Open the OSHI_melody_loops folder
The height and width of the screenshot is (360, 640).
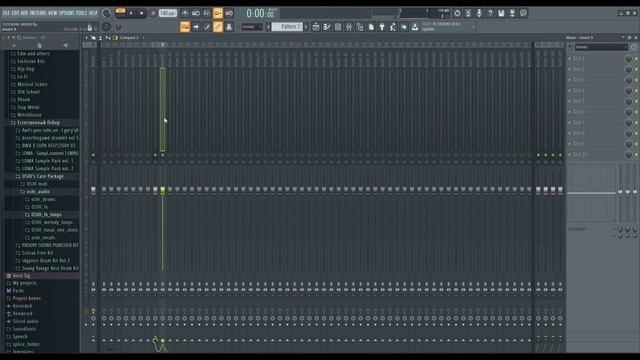(x=51, y=222)
